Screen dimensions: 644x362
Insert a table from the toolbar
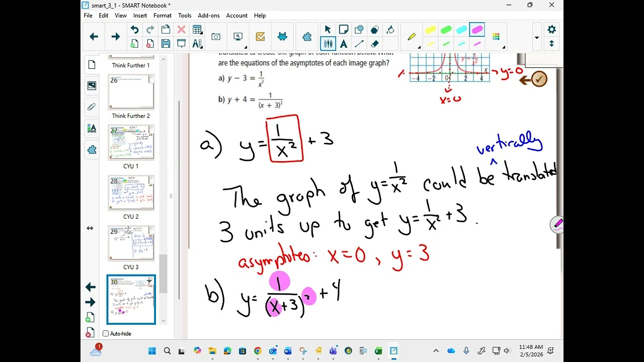(x=197, y=30)
